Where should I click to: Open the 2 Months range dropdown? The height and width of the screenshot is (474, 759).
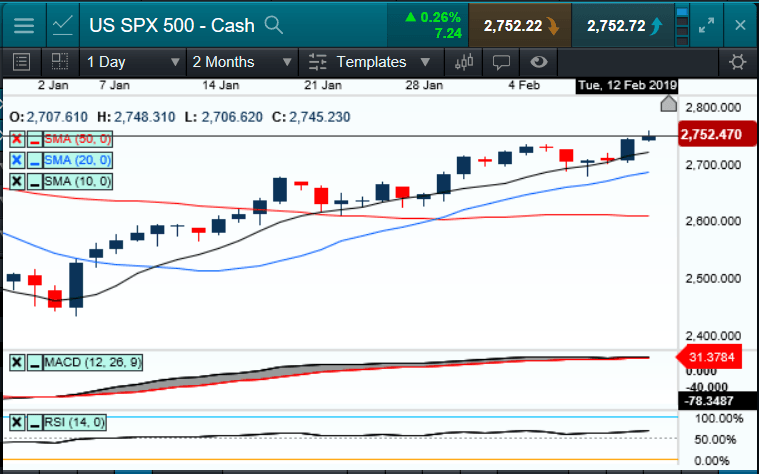tap(242, 62)
